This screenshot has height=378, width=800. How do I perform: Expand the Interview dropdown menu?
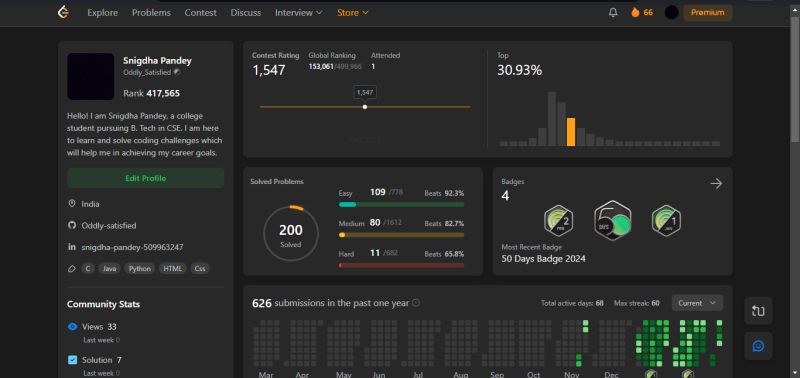298,13
